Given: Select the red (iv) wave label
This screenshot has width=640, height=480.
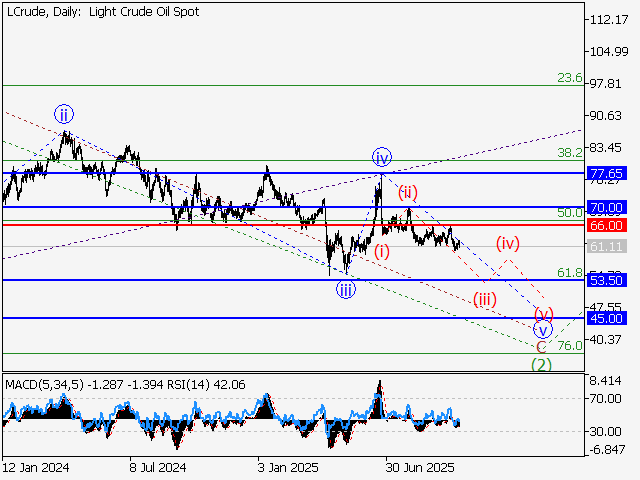Looking at the screenshot, I should [509, 243].
